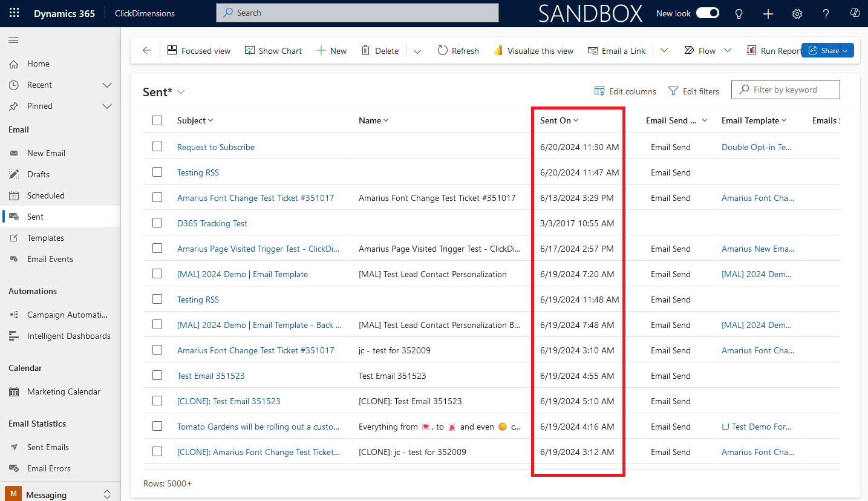Open the settings gear icon
The width and height of the screenshot is (868, 501).
(x=797, y=13)
